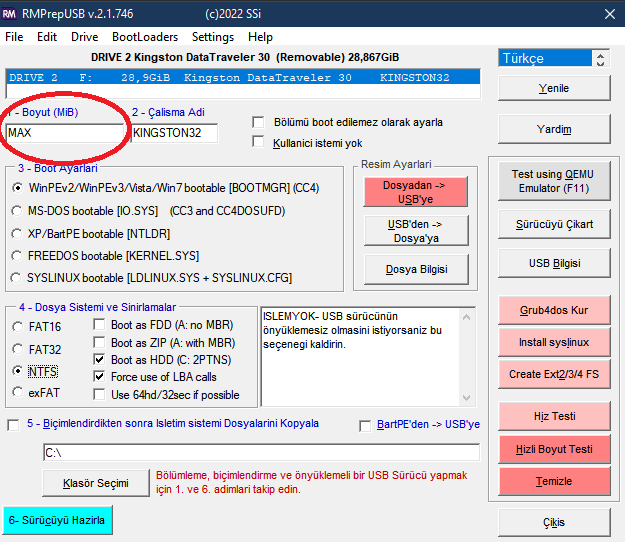Enable 'BartPE'den -> USB'ye' checkbox
625x542 pixels.
click(365, 426)
